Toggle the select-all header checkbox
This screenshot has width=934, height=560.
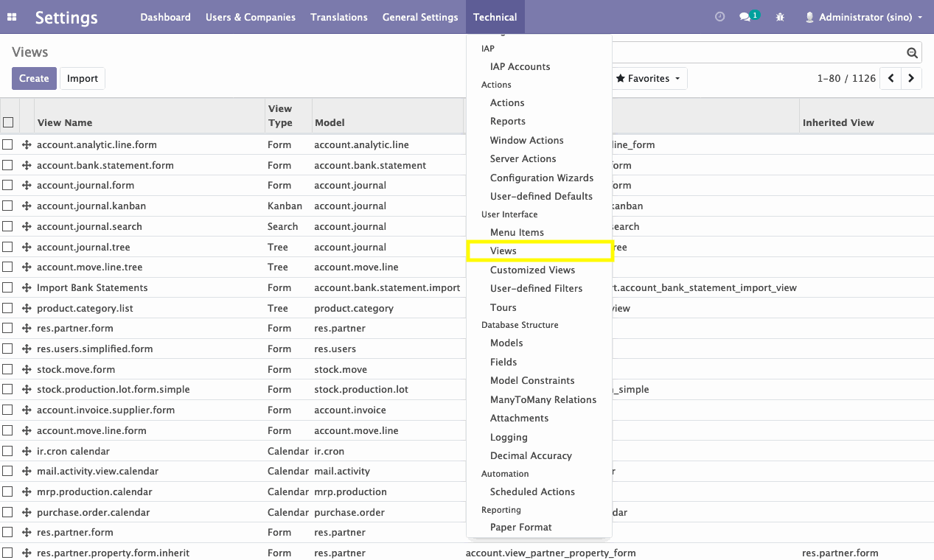[8, 122]
